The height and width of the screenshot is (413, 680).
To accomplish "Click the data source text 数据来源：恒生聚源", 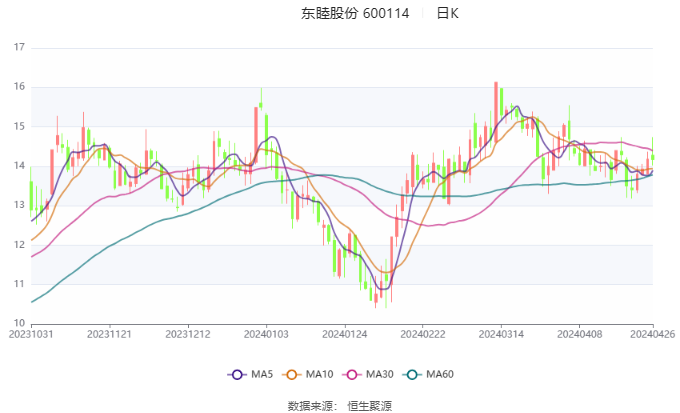I will [340, 406].
